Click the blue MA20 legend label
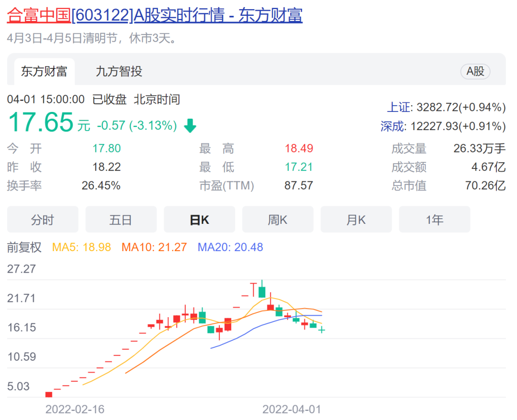The height and width of the screenshot is (420, 517). (230, 247)
